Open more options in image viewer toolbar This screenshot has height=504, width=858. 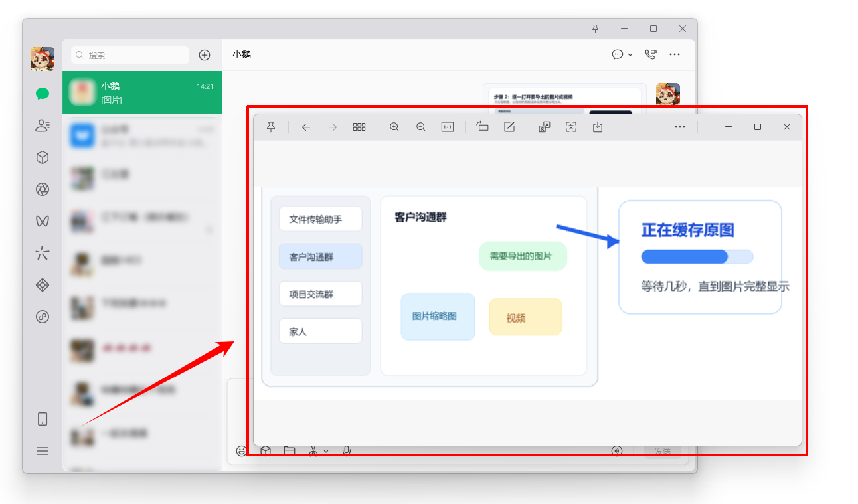tap(680, 127)
